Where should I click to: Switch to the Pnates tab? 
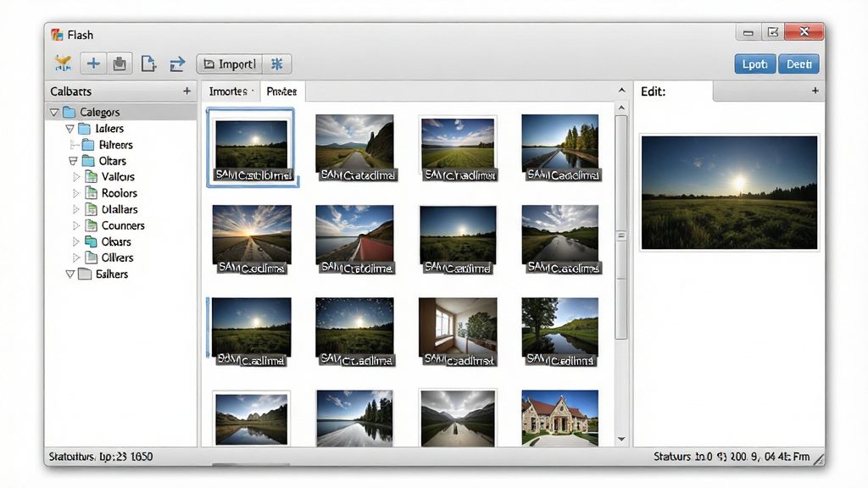pos(281,91)
